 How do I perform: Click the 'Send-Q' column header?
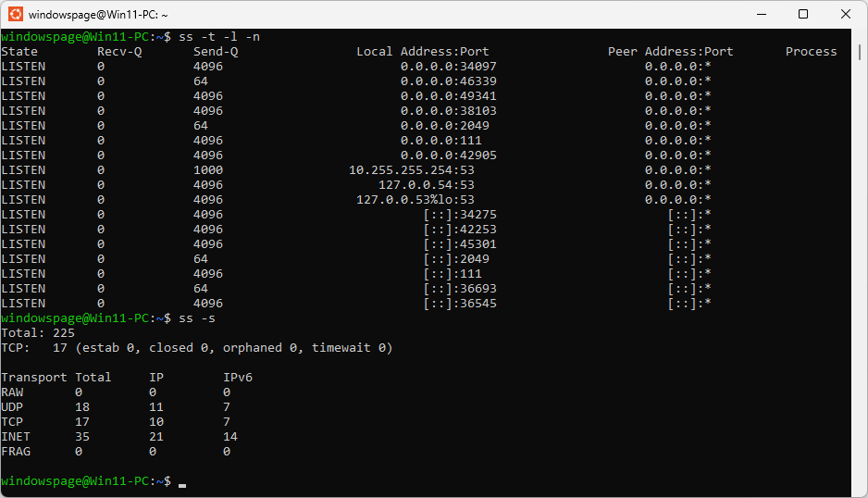pyautogui.click(x=216, y=52)
